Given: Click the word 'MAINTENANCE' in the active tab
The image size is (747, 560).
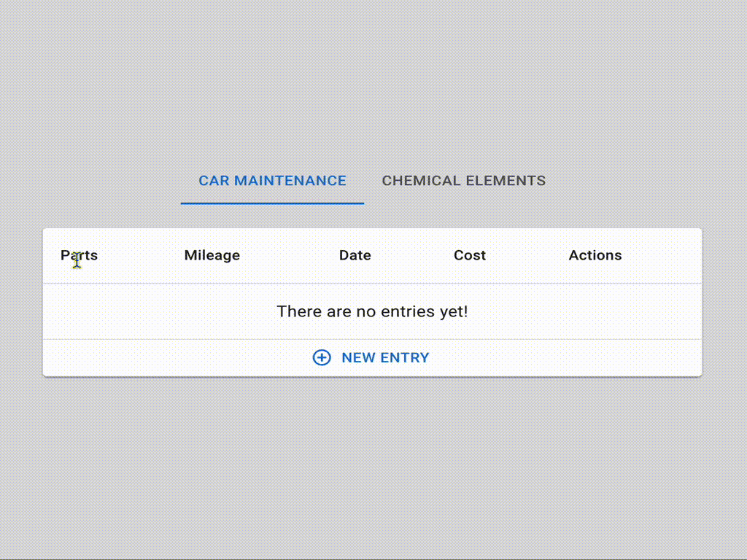Looking at the screenshot, I should [x=290, y=181].
